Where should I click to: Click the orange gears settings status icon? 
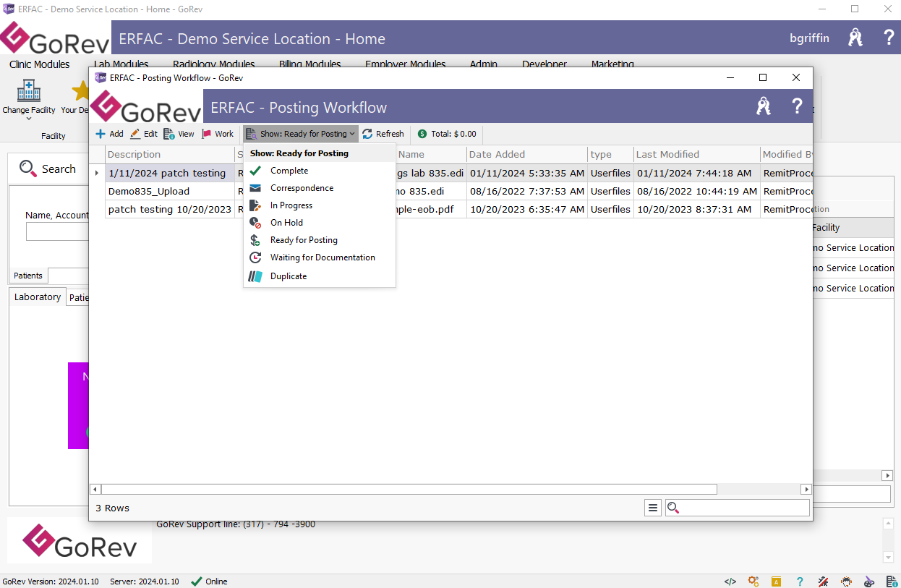click(x=753, y=581)
